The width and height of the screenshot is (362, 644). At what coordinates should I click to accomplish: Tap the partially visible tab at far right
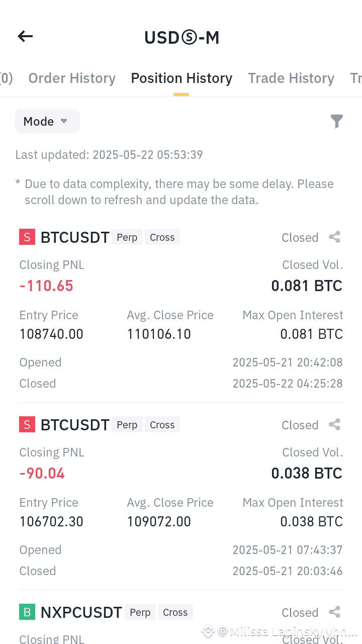[x=356, y=78]
